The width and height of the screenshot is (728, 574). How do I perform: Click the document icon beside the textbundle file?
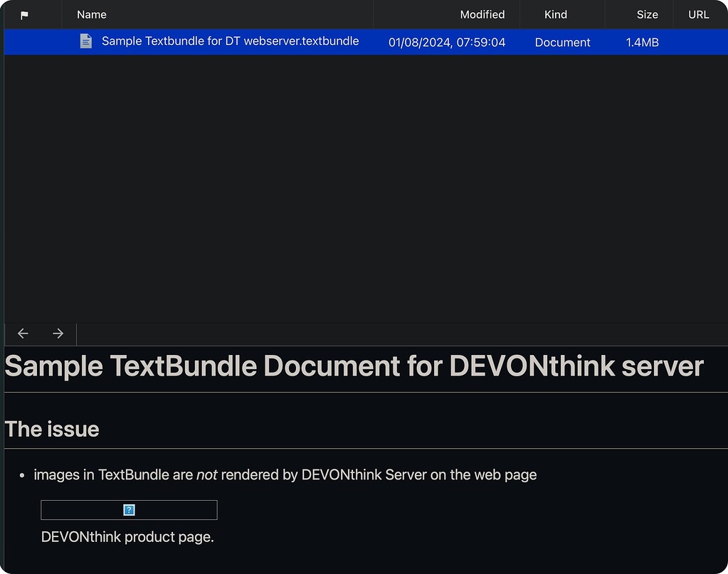point(85,41)
